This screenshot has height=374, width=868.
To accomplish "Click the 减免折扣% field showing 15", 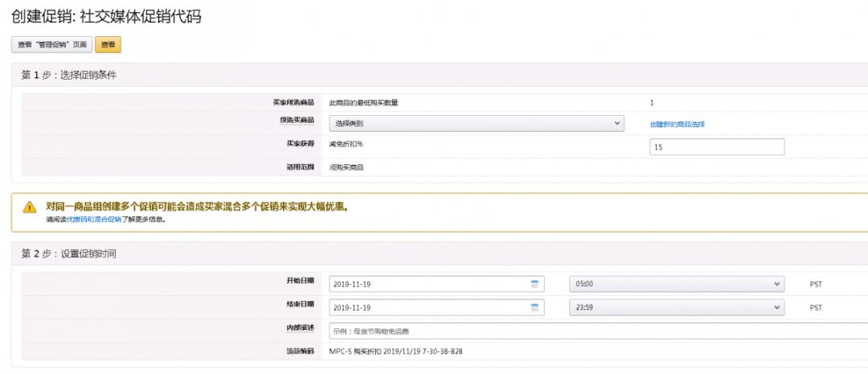I will pyautogui.click(x=716, y=147).
